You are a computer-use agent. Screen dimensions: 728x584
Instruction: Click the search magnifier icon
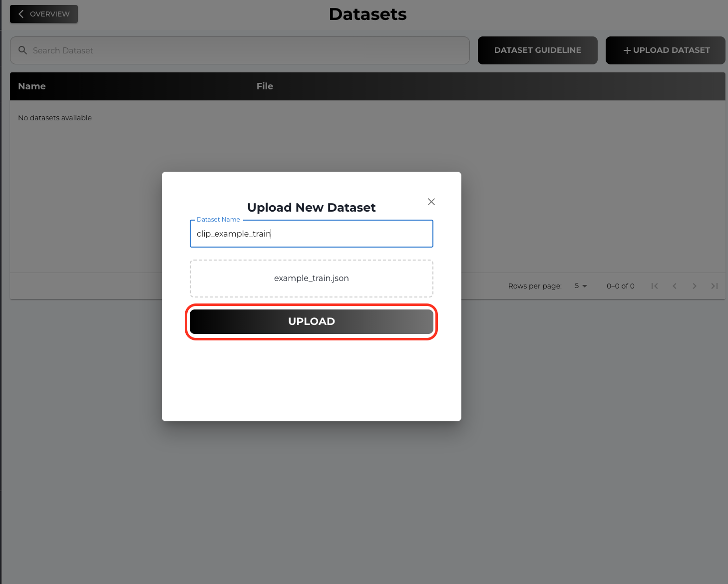click(22, 50)
